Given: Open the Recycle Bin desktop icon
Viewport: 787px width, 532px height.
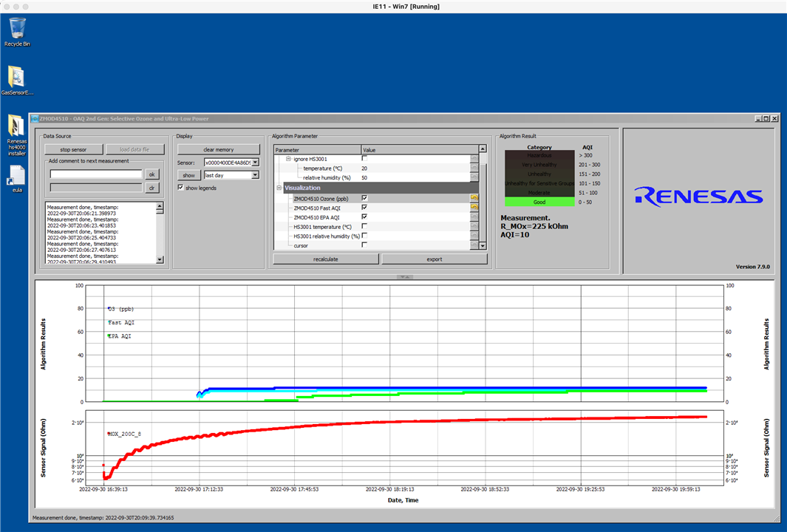Looking at the screenshot, I should click(x=17, y=32).
